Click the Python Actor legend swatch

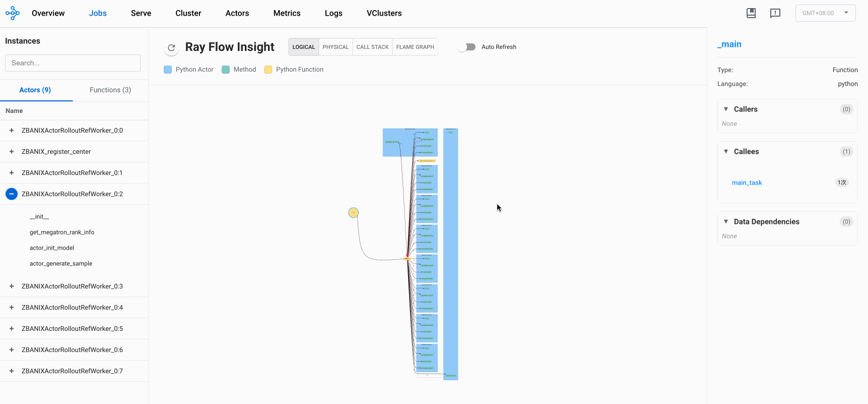(168, 70)
